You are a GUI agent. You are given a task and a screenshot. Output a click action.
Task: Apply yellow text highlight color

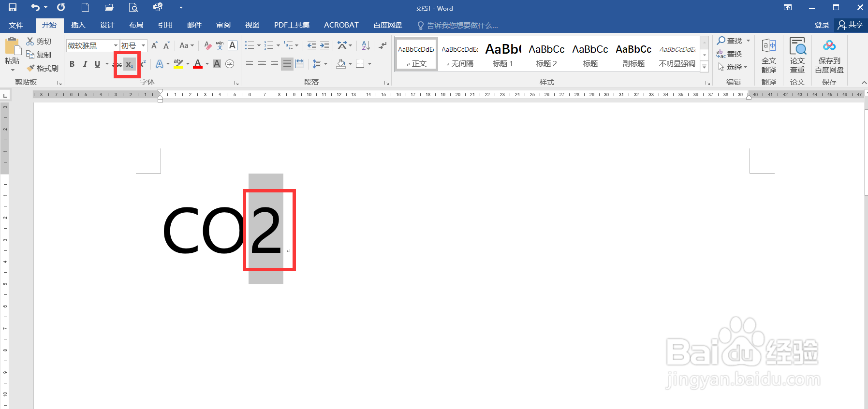tap(178, 64)
